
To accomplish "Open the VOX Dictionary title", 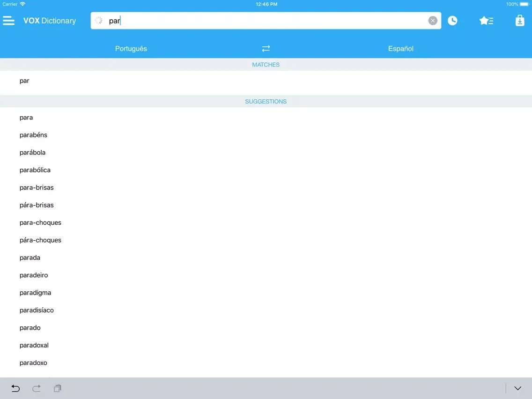I will pyautogui.click(x=50, y=21).
